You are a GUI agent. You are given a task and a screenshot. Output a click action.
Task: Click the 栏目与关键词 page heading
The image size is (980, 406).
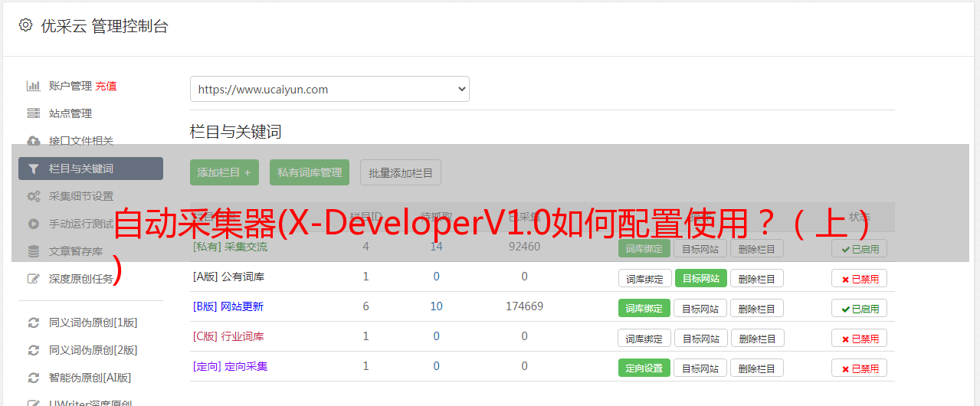[236, 132]
